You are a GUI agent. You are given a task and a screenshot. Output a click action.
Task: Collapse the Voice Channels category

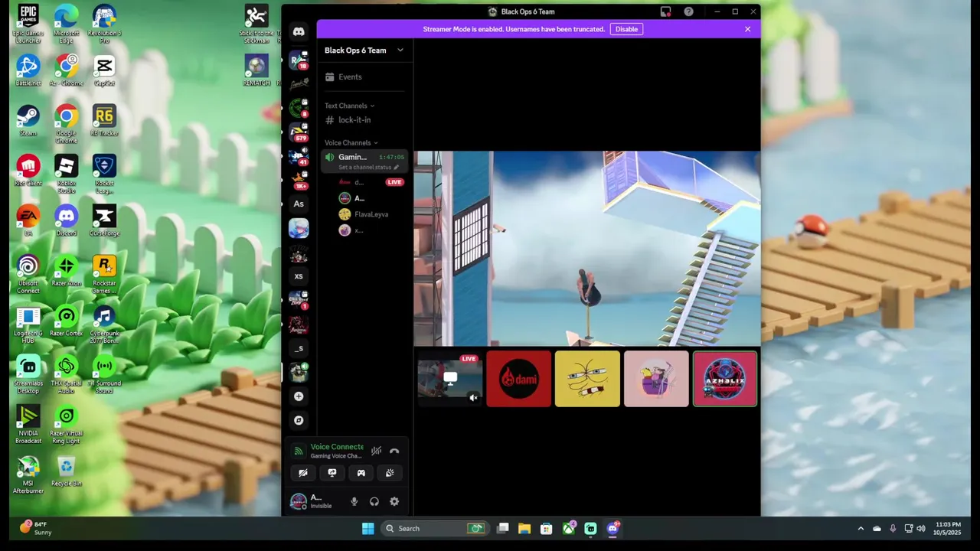[x=351, y=143]
